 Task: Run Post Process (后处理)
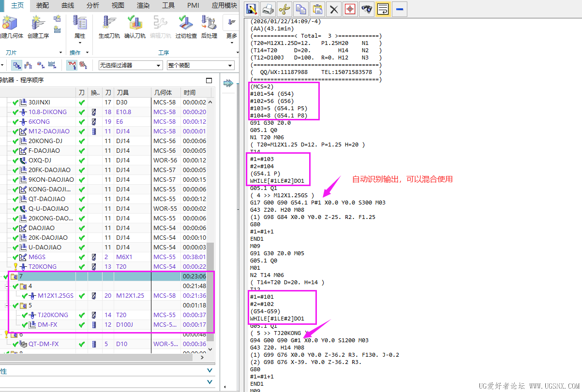point(209,23)
